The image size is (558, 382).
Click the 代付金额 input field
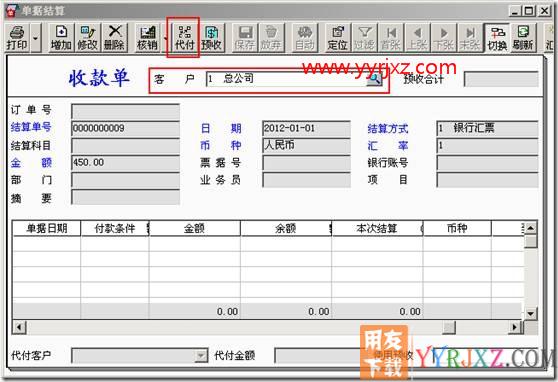(319, 355)
